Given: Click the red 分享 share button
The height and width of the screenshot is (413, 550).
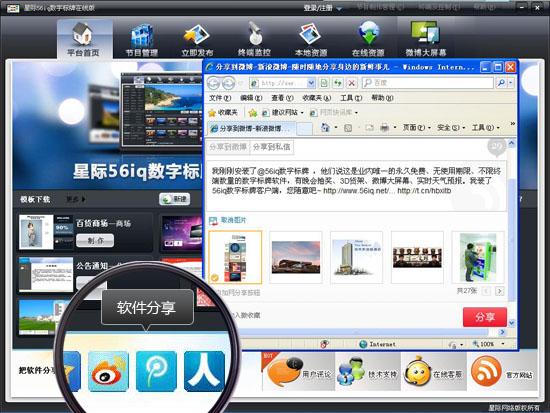Looking at the screenshot, I should pos(485,317).
